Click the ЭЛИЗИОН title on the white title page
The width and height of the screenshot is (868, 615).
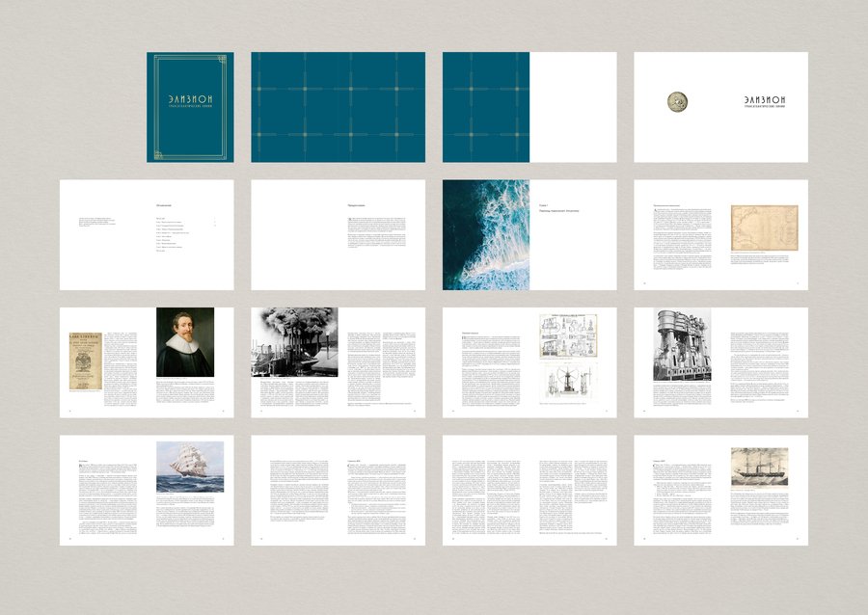point(765,99)
